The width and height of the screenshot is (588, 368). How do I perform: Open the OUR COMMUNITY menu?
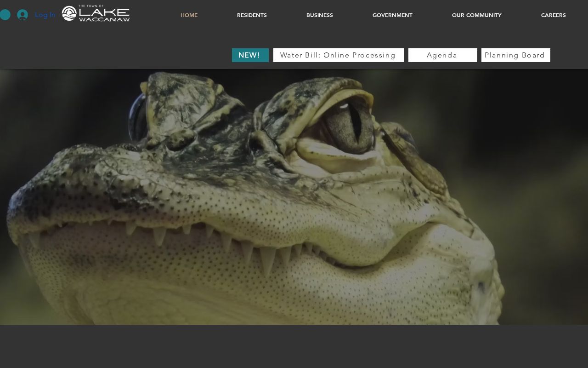coord(477,15)
